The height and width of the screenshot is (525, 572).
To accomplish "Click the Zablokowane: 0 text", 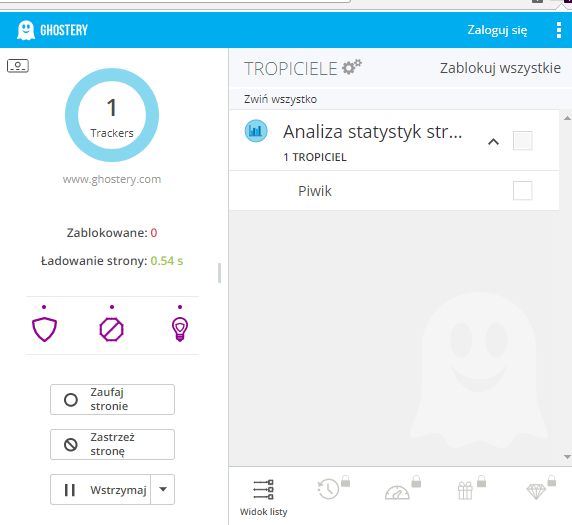I will (x=112, y=233).
